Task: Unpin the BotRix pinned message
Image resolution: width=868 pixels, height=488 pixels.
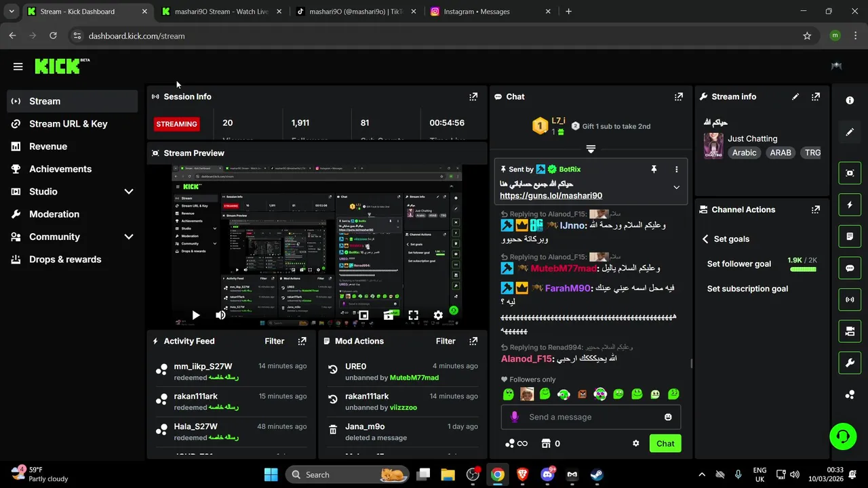Action: click(x=654, y=169)
